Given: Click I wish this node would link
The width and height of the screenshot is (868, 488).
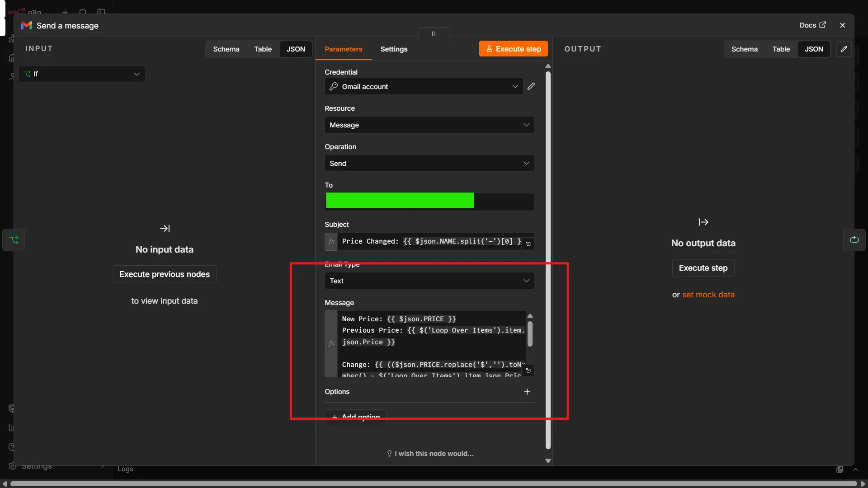Looking at the screenshot, I should tap(430, 453).
